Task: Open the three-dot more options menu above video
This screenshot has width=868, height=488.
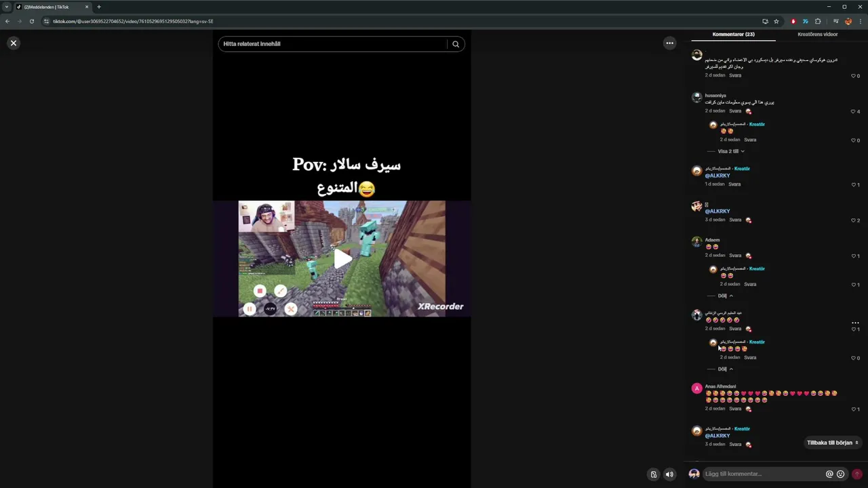Action: (669, 43)
